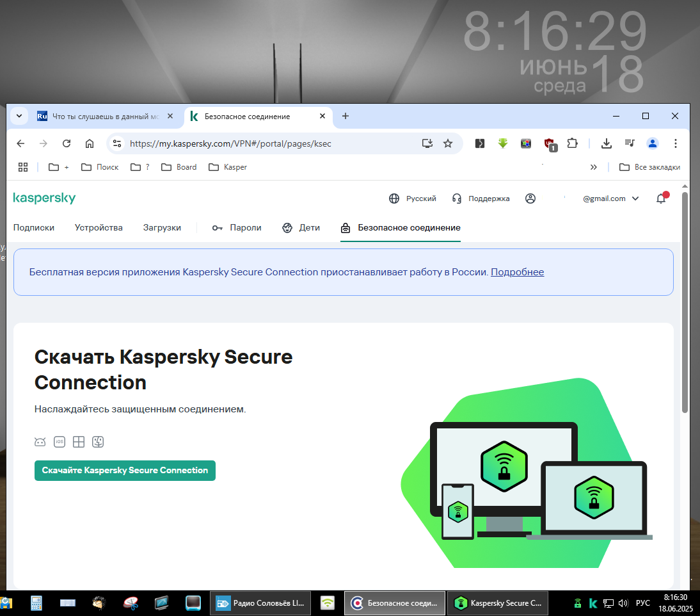Image resolution: width=700 pixels, height=616 pixels.
Task: Open the volume speaker tray icon
Action: (x=623, y=603)
